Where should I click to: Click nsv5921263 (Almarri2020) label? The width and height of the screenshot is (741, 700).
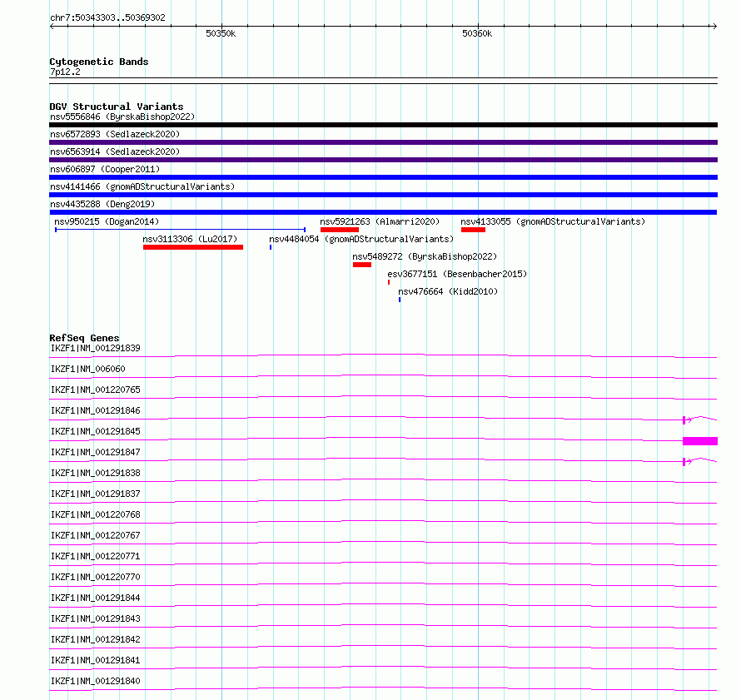[380, 221]
